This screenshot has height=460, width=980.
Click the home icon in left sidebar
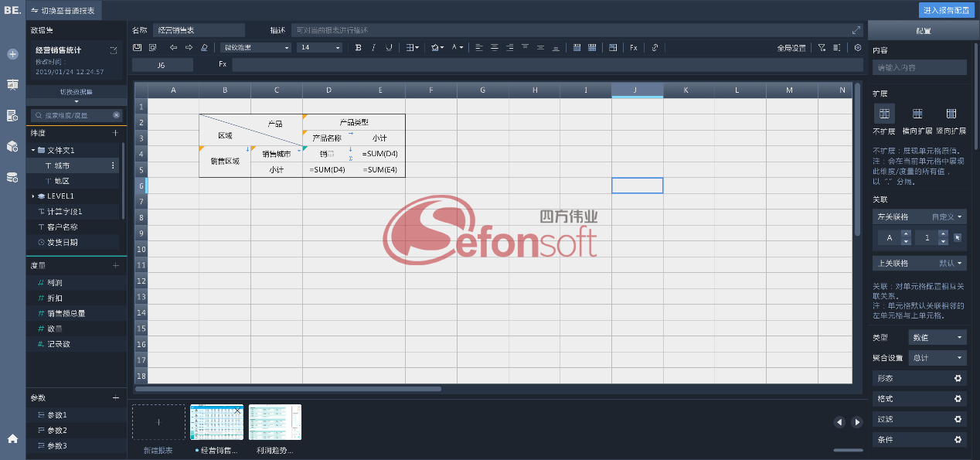[12, 438]
